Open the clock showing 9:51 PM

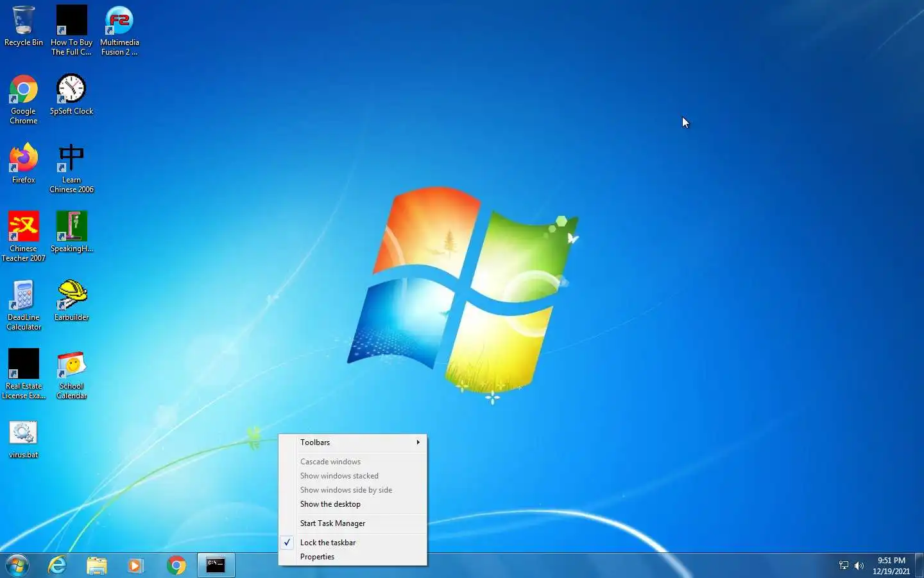[891, 566]
